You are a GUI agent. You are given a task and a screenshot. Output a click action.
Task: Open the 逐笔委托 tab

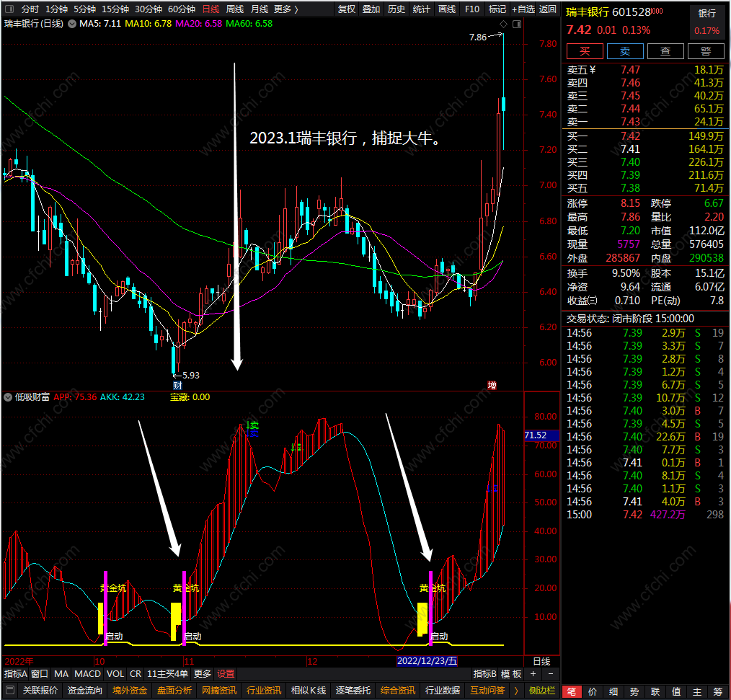tap(353, 690)
